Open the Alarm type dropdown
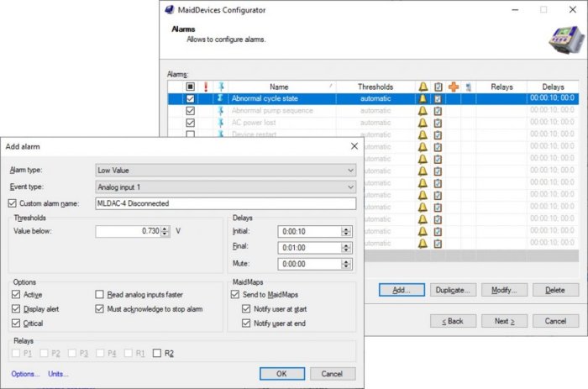 226,170
